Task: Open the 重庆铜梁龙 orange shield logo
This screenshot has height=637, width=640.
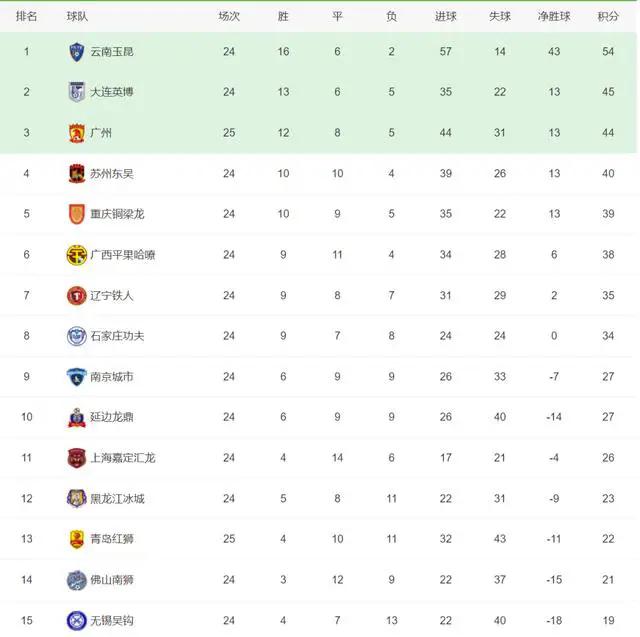Action: (x=76, y=214)
